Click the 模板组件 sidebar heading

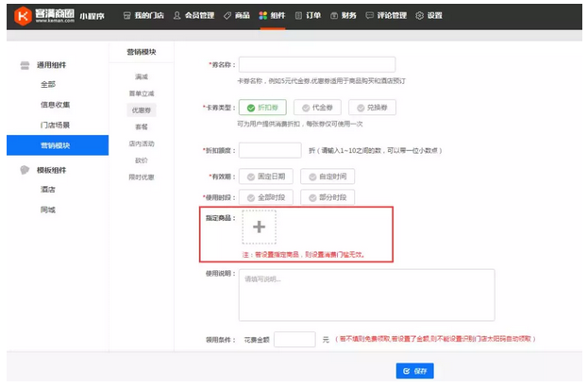51,170
